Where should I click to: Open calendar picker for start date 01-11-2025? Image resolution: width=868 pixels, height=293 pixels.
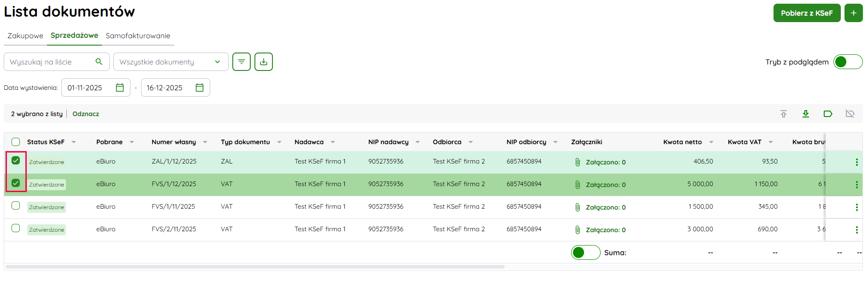(x=120, y=88)
